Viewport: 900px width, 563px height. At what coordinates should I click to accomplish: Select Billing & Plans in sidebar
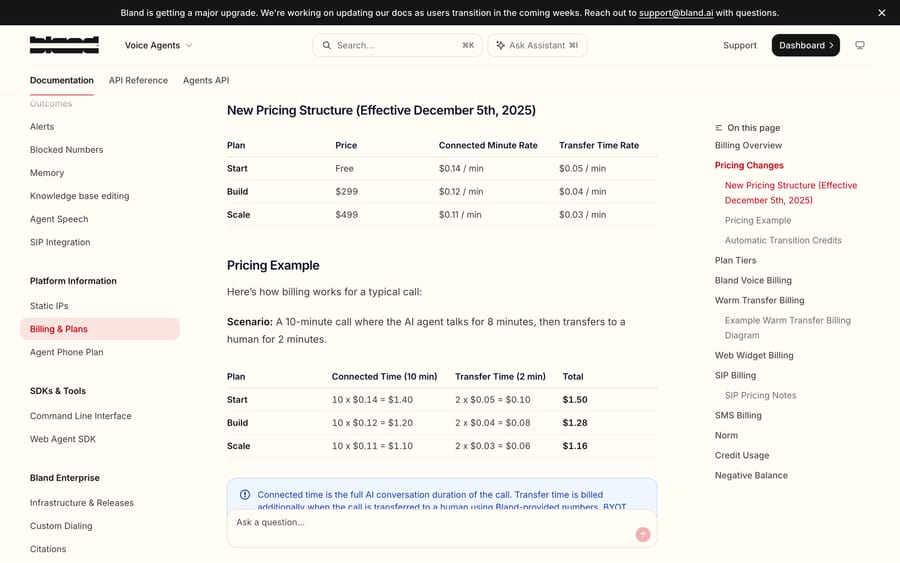click(100, 329)
